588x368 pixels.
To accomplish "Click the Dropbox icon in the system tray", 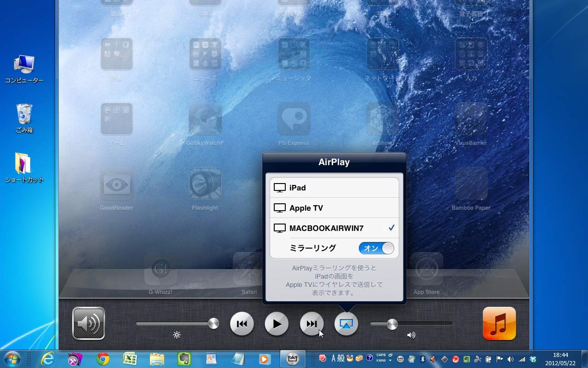I will click(x=533, y=359).
